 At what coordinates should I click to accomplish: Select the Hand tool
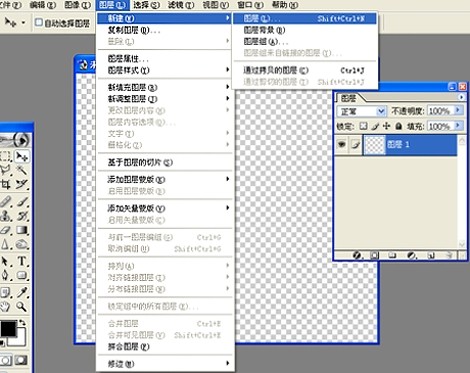[x=6, y=306]
